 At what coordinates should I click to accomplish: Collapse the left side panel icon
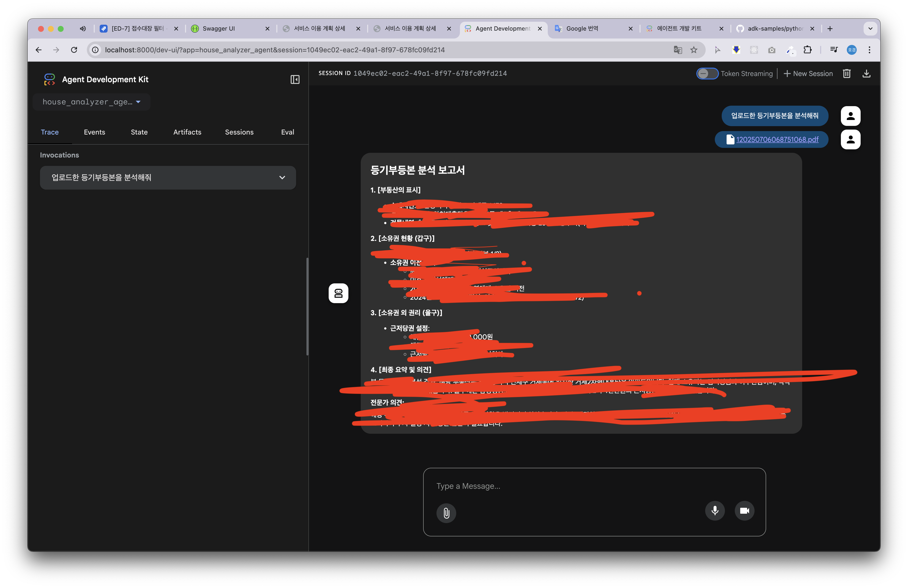(x=295, y=79)
